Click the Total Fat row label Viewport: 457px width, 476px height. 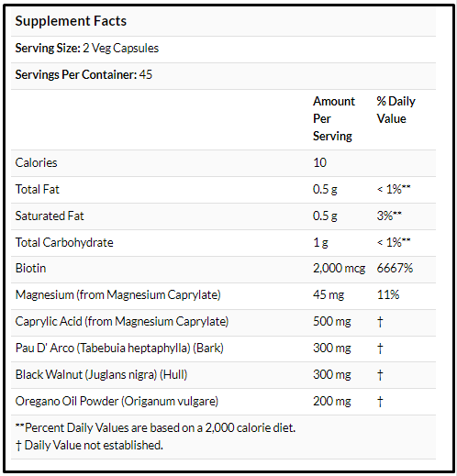(x=38, y=189)
